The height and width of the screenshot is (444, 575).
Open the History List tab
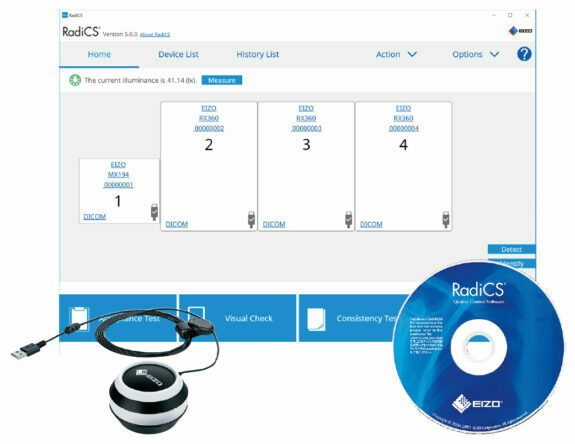pyautogui.click(x=257, y=54)
